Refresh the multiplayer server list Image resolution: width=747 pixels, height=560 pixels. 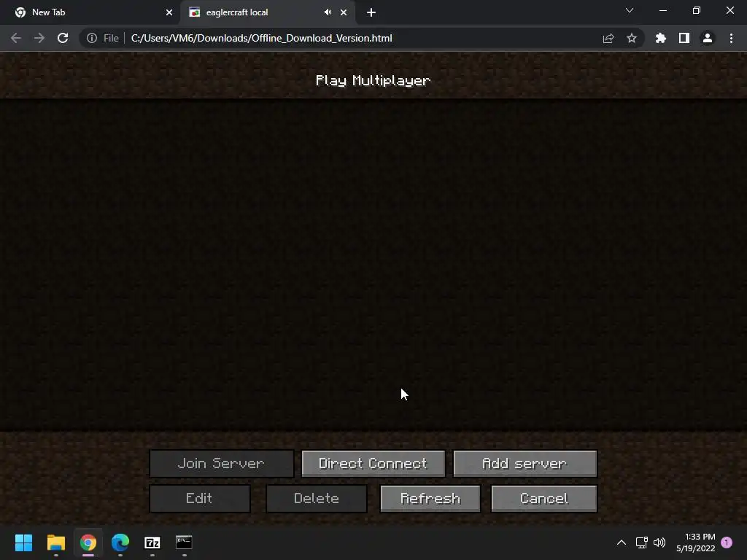430,499
